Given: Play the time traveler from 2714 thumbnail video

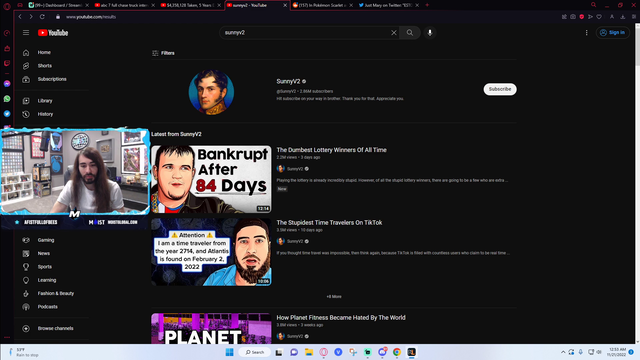Looking at the screenshot, I should point(211,252).
